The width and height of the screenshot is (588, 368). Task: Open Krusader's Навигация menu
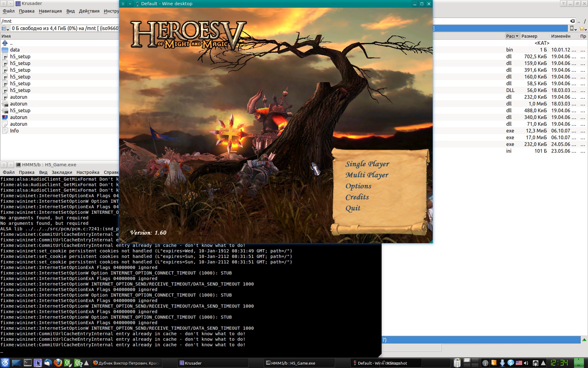point(50,11)
